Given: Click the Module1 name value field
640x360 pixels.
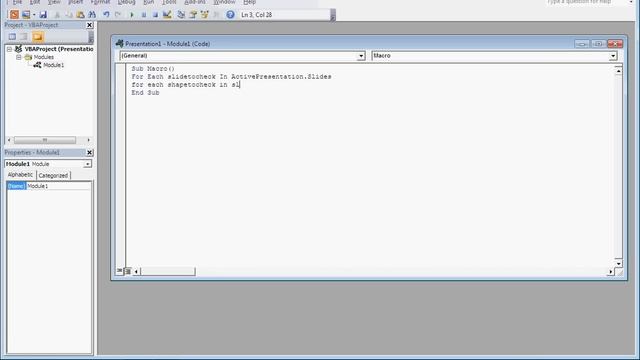Looking at the screenshot, I should (59, 186).
